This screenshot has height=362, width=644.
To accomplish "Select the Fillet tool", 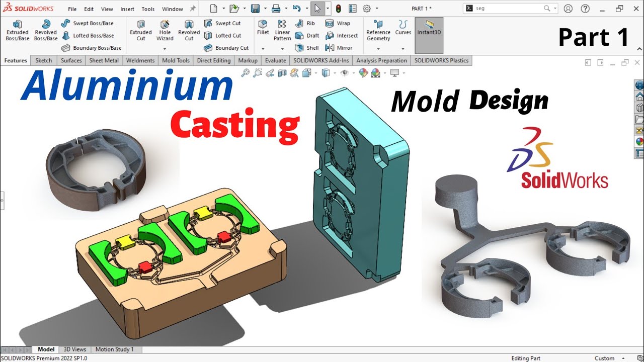I will [x=263, y=28].
